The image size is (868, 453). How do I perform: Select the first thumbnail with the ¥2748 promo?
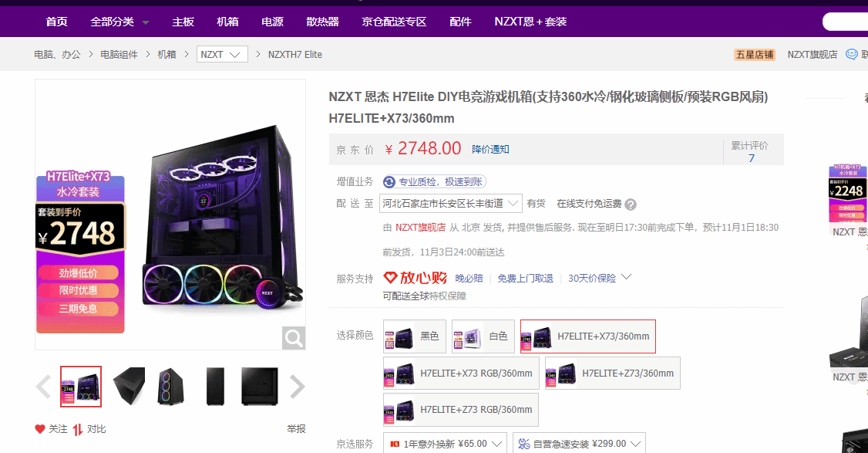click(x=81, y=387)
